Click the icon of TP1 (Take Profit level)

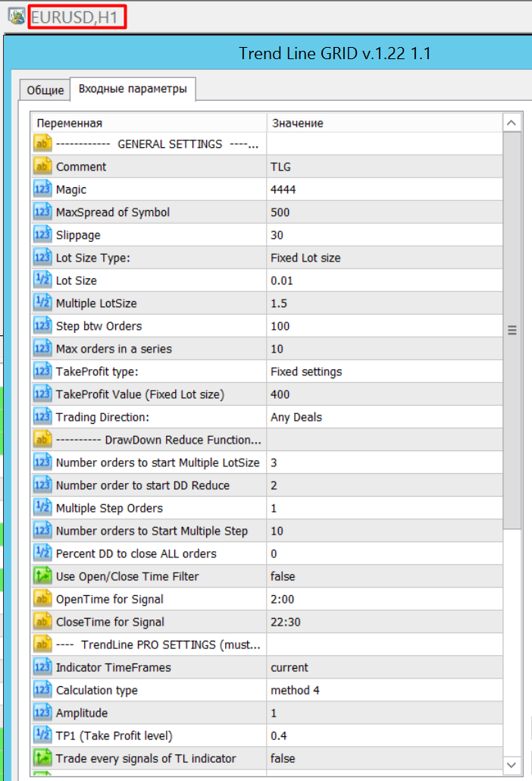[42, 736]
